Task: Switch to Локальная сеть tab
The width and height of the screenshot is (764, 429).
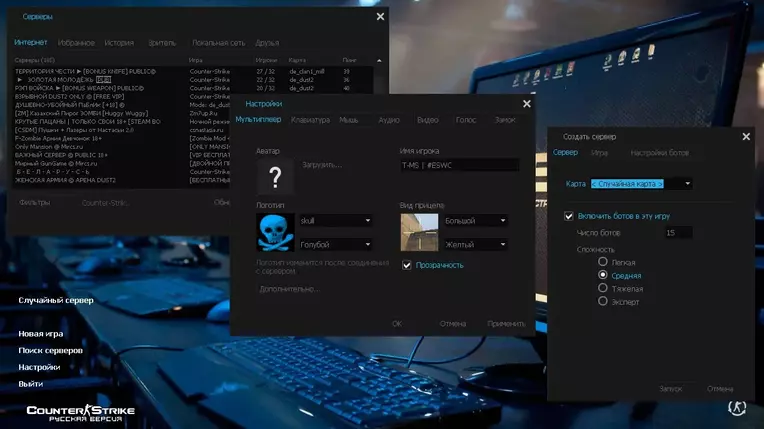Action: coord(218,43)
